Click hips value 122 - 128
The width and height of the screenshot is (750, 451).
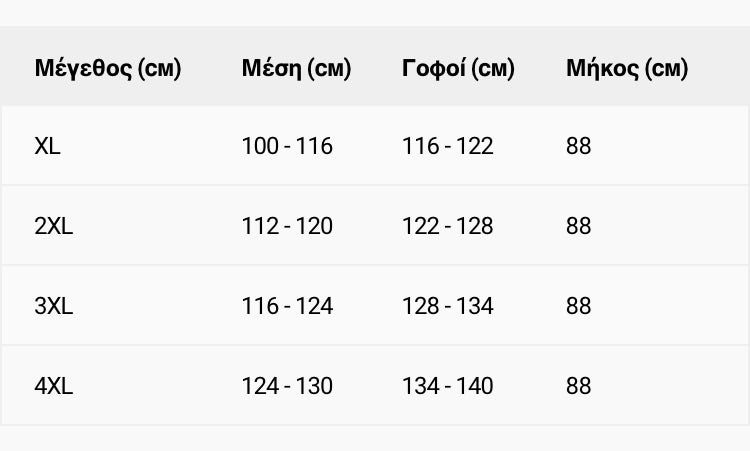tap(448, 226)
